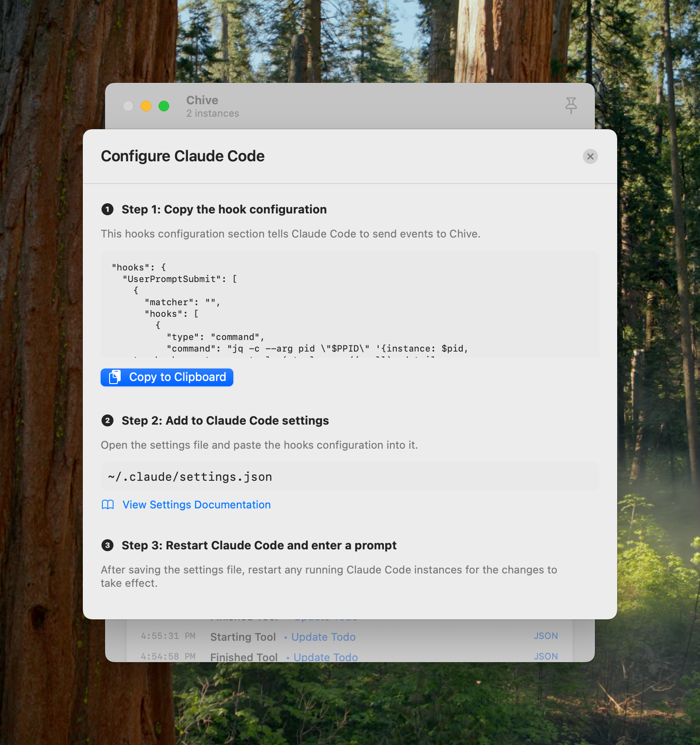Click Update Todo in the Starting Tool row
Viewport: 700px width, 745px height.
[x=323, y=637]
